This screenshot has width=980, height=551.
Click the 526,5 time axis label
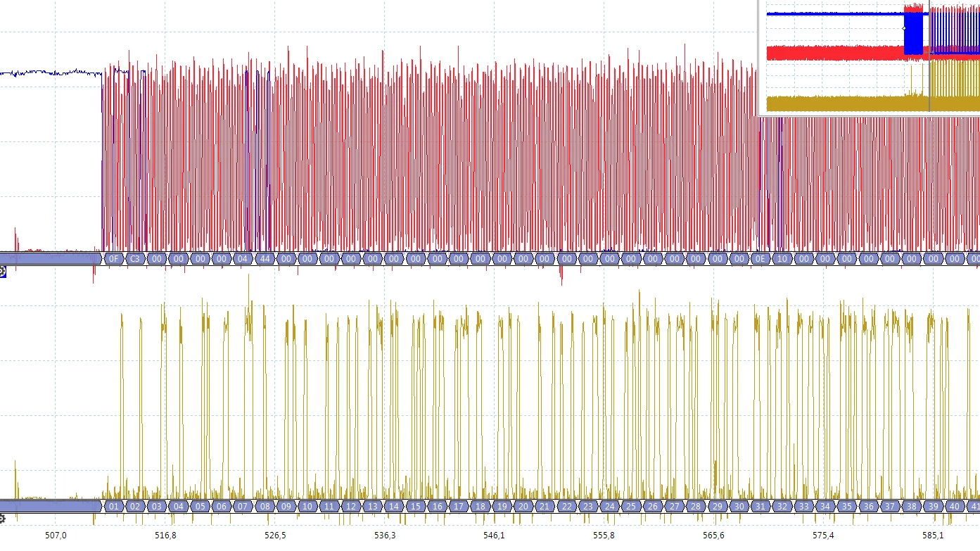point(275,536)
